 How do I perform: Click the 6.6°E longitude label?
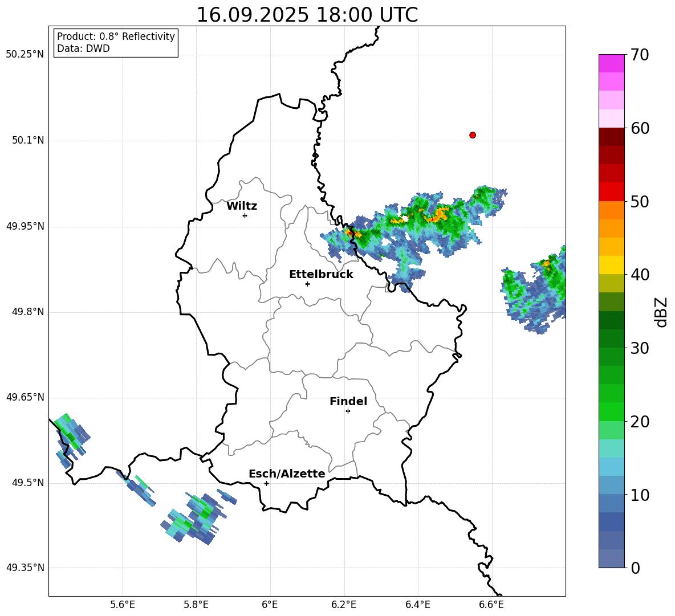(x=491, y=605)
